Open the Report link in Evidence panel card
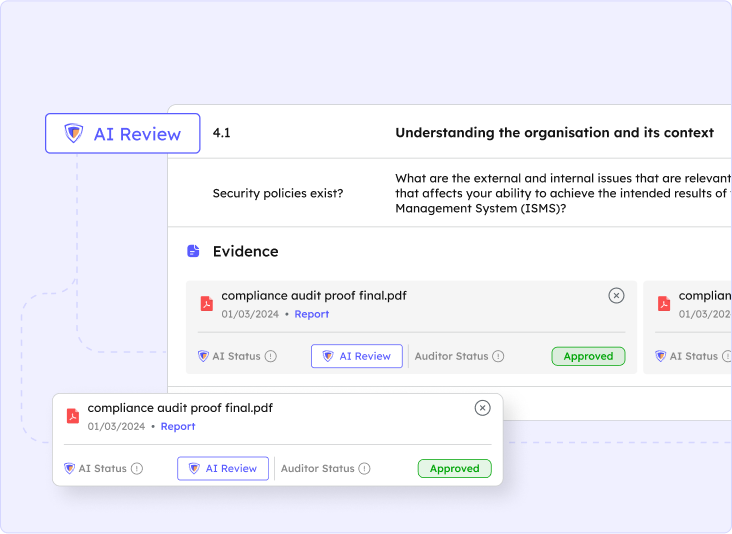Image resolution: width=732 pixels, height=534 pixels. pyautogui.click(x=311, y=314)
